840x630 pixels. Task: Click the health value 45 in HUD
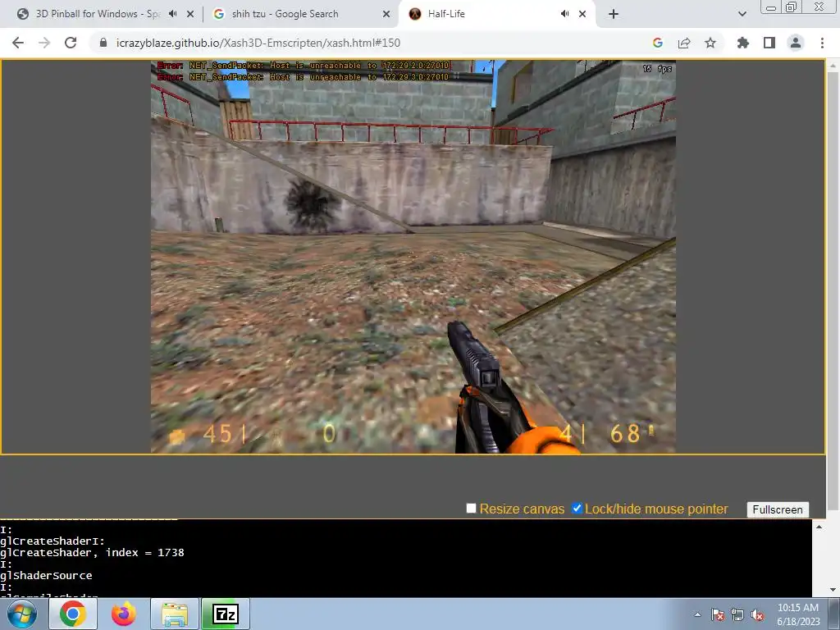point(217,433)
